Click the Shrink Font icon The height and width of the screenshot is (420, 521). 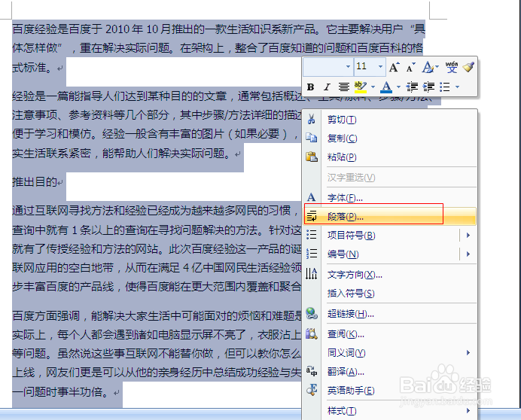[x=410, y=68]
